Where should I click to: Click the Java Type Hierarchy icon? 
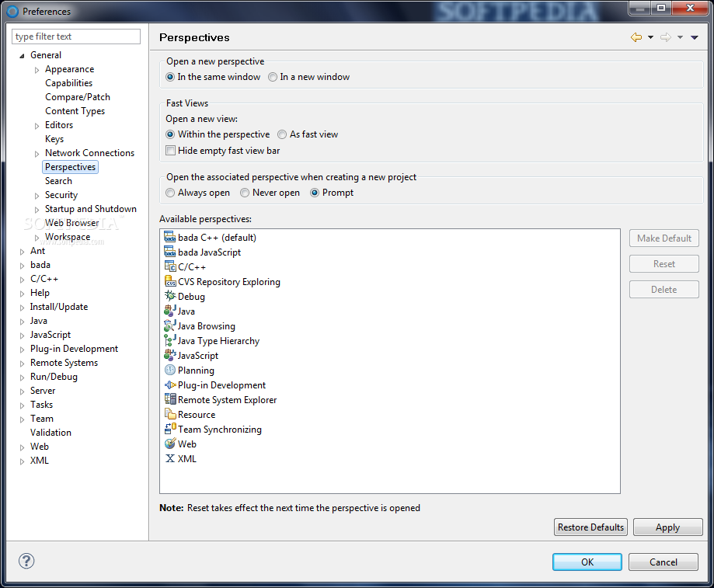coord(170,340)
